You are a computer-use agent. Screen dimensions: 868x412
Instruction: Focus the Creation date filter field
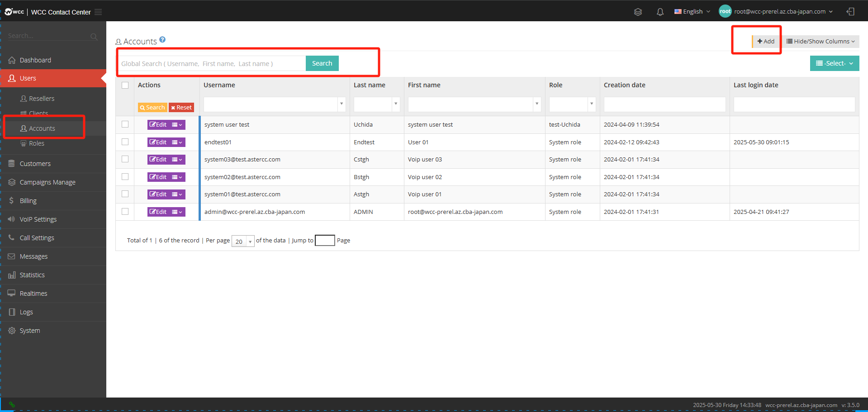coord(664,104)
